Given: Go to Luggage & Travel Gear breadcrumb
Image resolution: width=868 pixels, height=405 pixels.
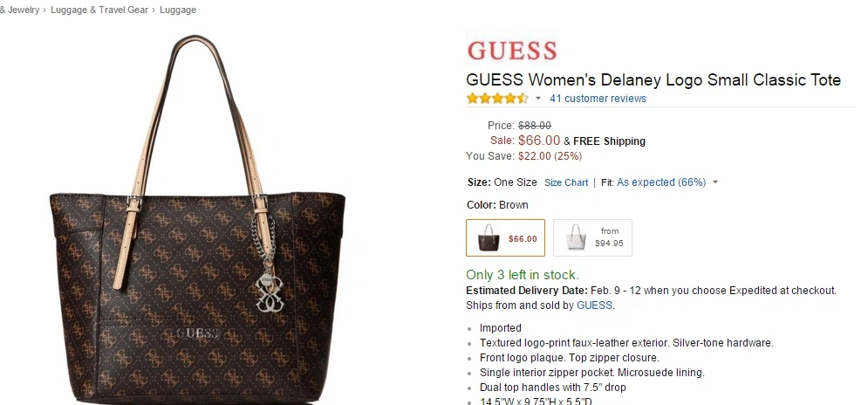Looking at the screenshot, I should (99, 10).
